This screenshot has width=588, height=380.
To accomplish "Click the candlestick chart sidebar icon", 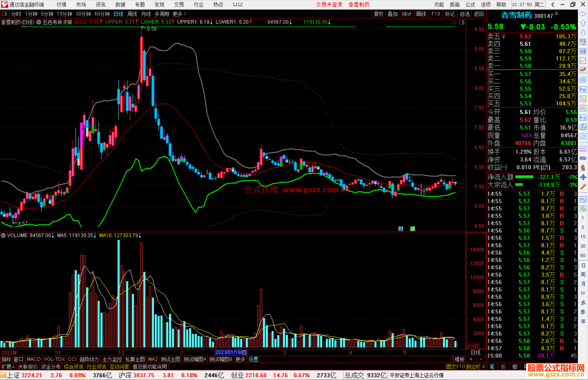I will 583,70.
